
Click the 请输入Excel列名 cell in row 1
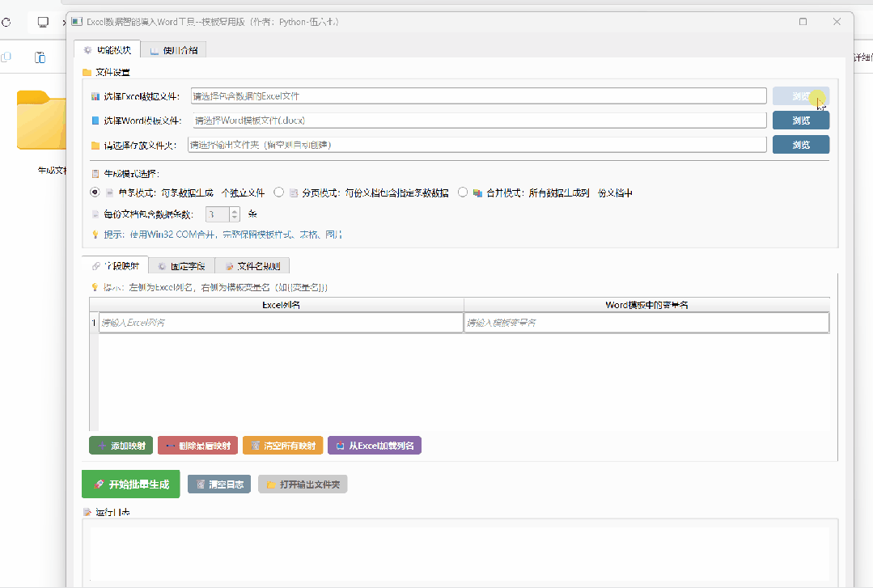click(282, 323)
